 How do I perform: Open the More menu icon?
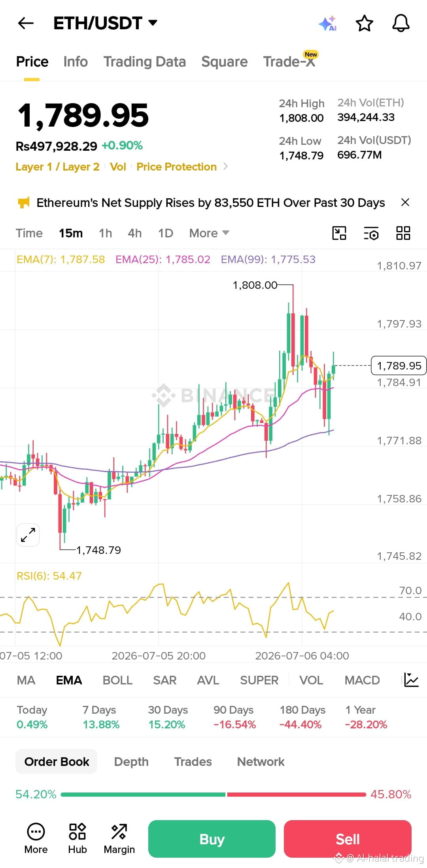pos(36,838)
